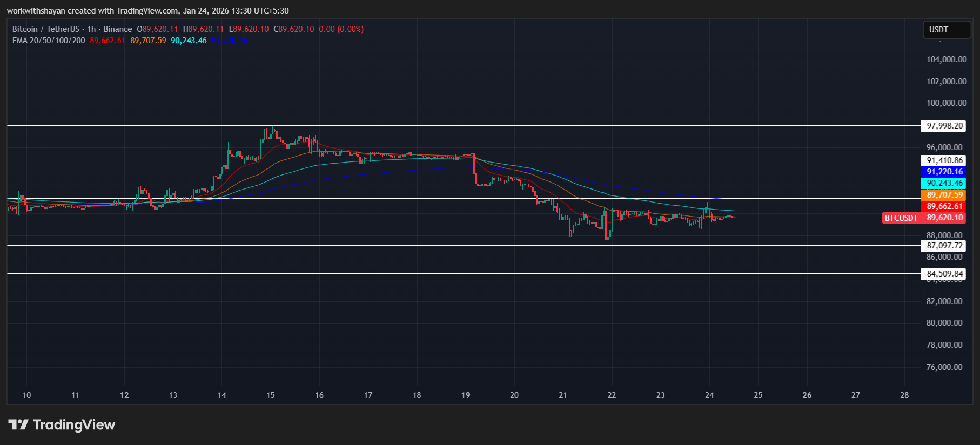
Task: Click the orange 89,707.59 axis price label
Action: point(944,195)
